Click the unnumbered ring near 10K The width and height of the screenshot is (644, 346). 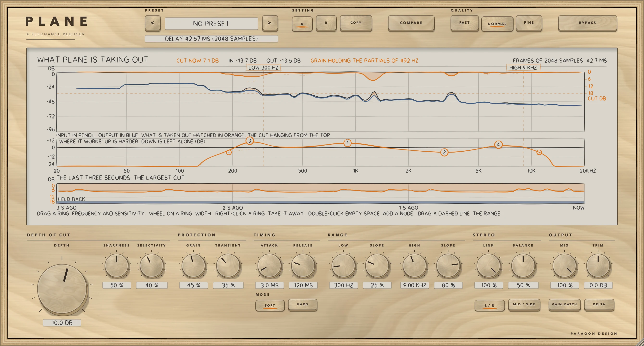coord(539,152)
